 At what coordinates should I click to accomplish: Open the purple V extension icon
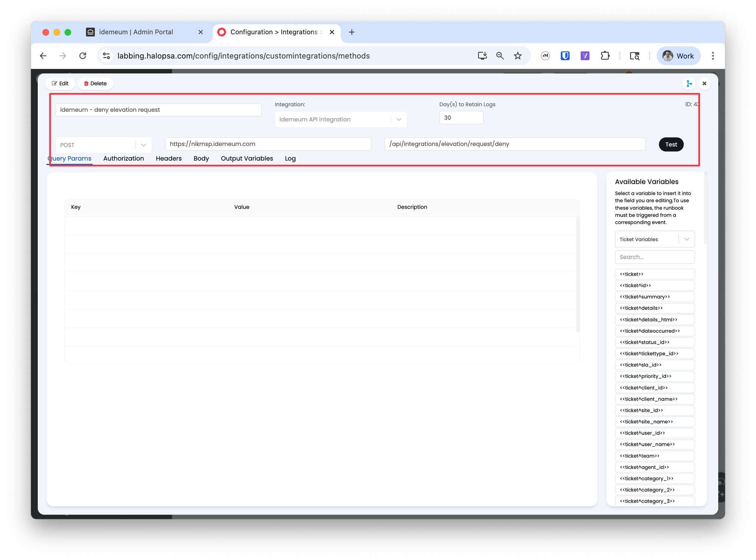tap(585, 56)
